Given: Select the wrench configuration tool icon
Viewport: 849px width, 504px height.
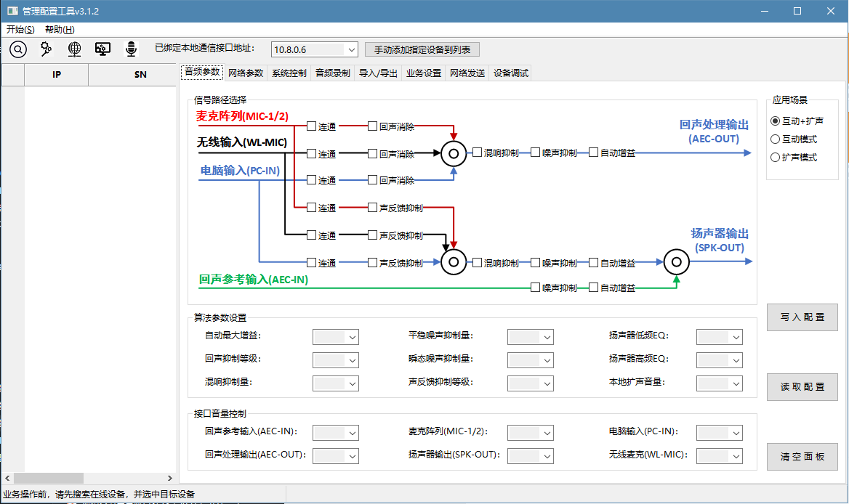Looking at the screenshot, I should (45, 49).
